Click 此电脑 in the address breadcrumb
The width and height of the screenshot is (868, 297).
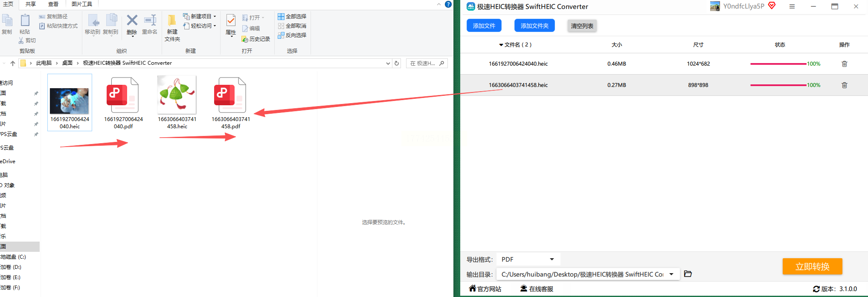pyautogui.click(x=44, y=63)
